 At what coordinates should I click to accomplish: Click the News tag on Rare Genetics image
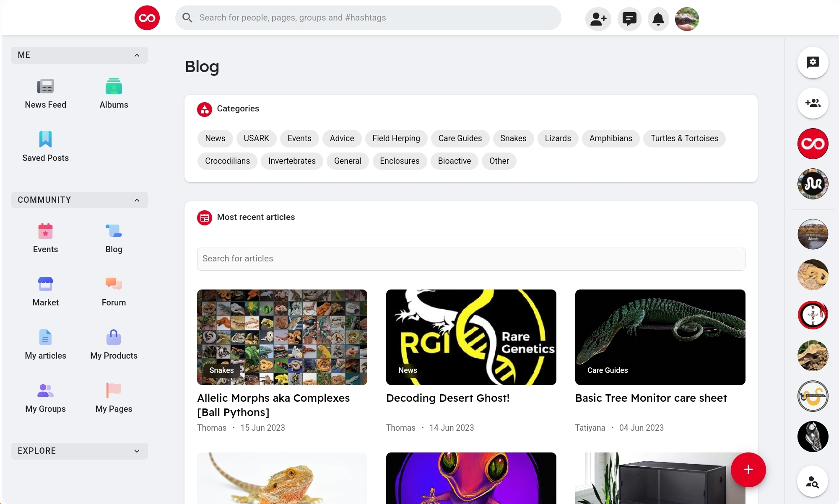[x=408, y=370]
